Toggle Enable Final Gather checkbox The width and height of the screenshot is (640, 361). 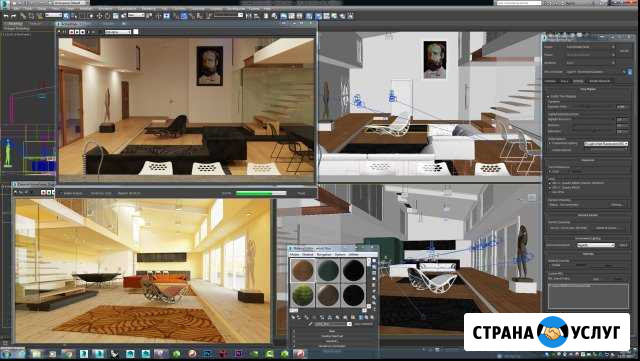pos(548,96)
